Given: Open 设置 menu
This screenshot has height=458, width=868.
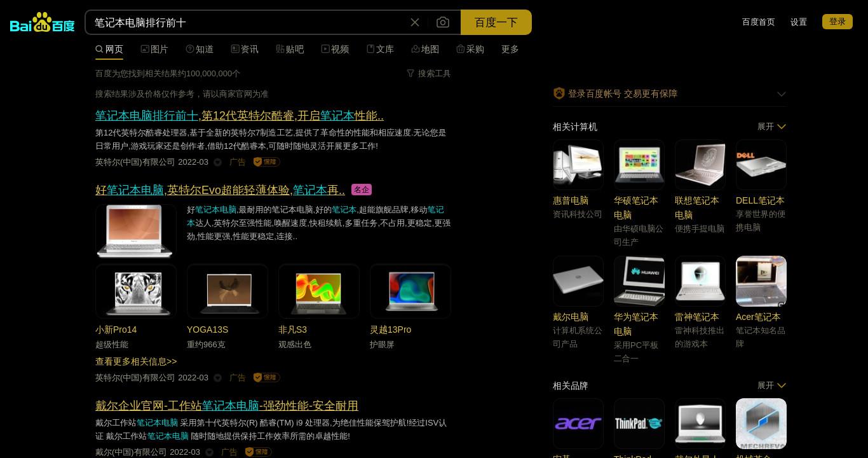Looking at the screenshot, I should click(799, 22).
